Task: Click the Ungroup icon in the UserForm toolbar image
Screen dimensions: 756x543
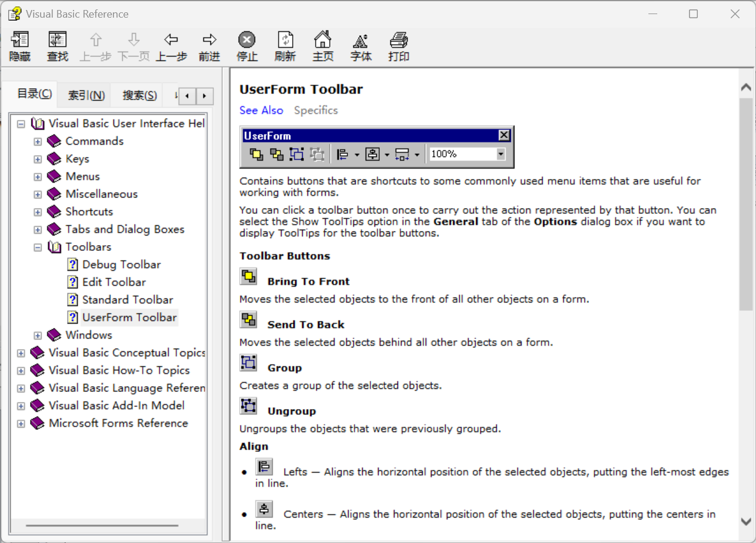Action: 317,155
